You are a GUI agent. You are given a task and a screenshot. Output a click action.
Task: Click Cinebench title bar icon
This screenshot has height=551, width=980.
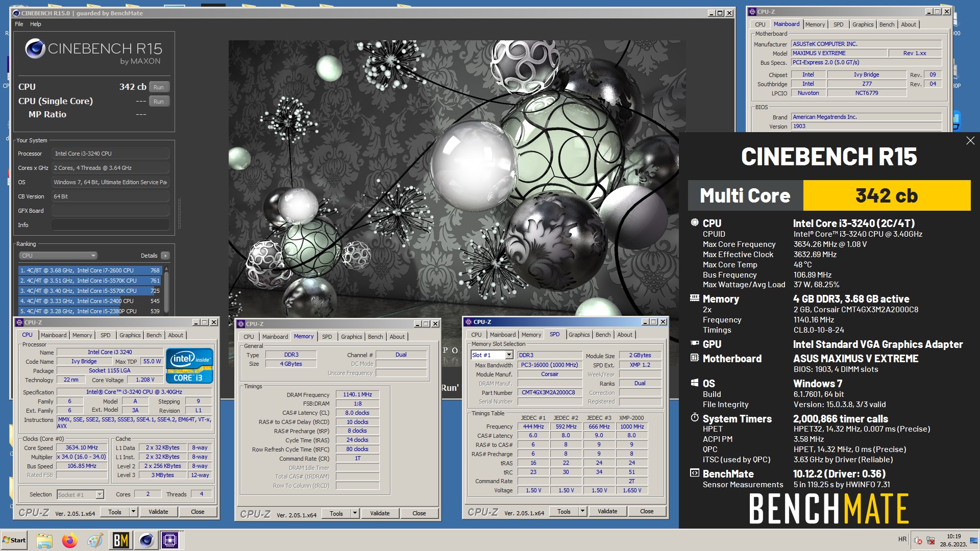point(16,13)
